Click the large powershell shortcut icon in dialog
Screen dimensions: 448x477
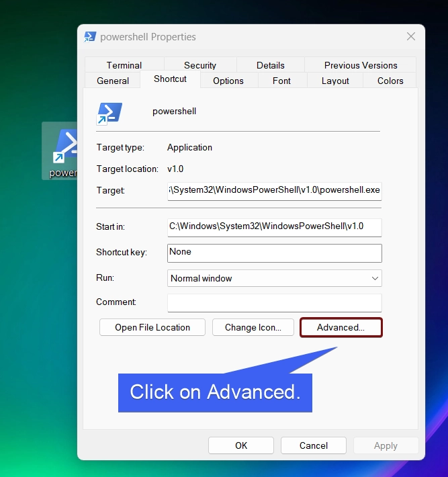[x=109, y=114]
